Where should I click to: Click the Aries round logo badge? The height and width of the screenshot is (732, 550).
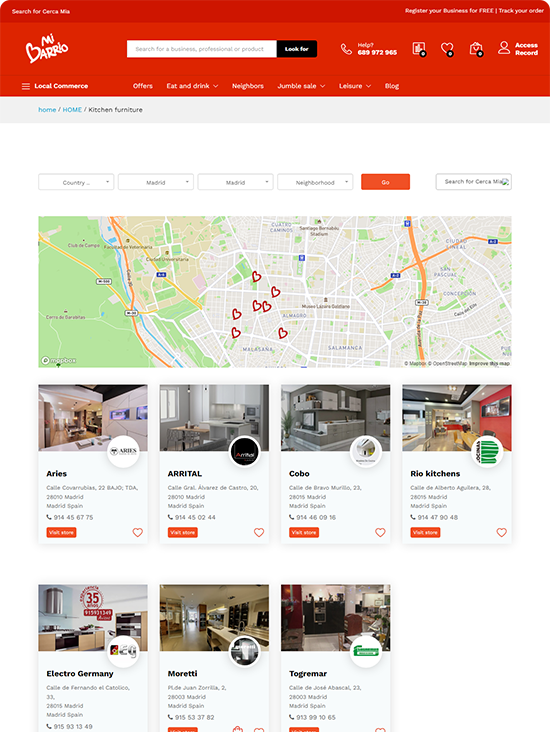coord(123,451)
